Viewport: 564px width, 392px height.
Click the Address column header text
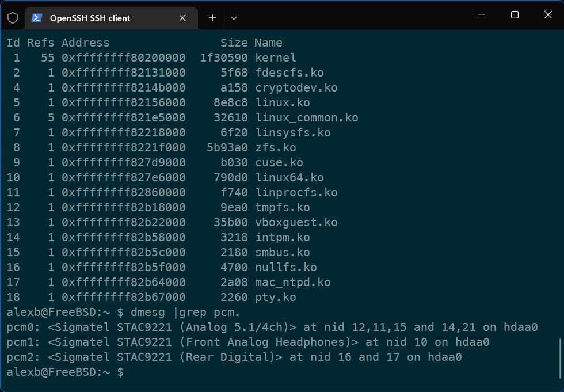click(85, 43)
